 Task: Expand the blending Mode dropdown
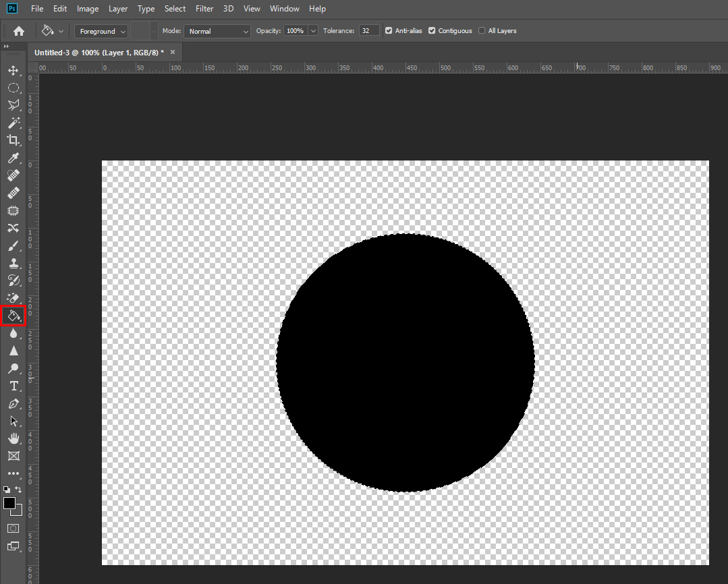click(x=217, y=32)
